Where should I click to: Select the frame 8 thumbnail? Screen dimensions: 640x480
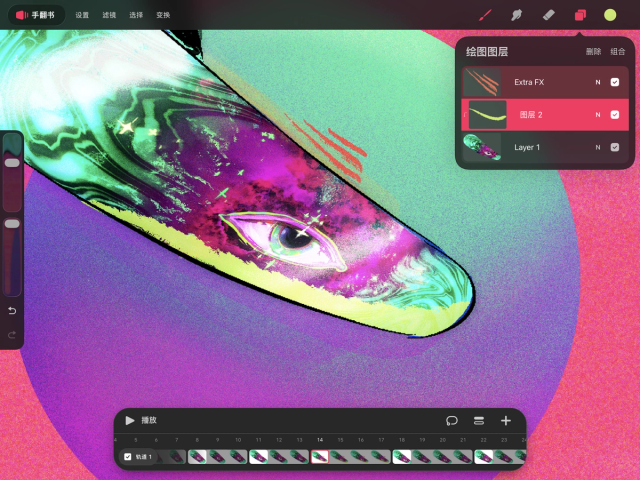tap(197, 457)
